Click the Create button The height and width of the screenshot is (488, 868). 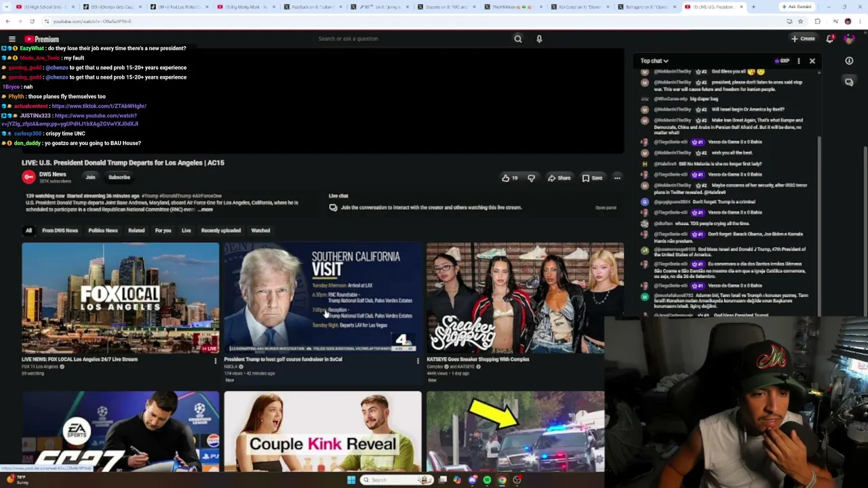[x=803, y=39]
